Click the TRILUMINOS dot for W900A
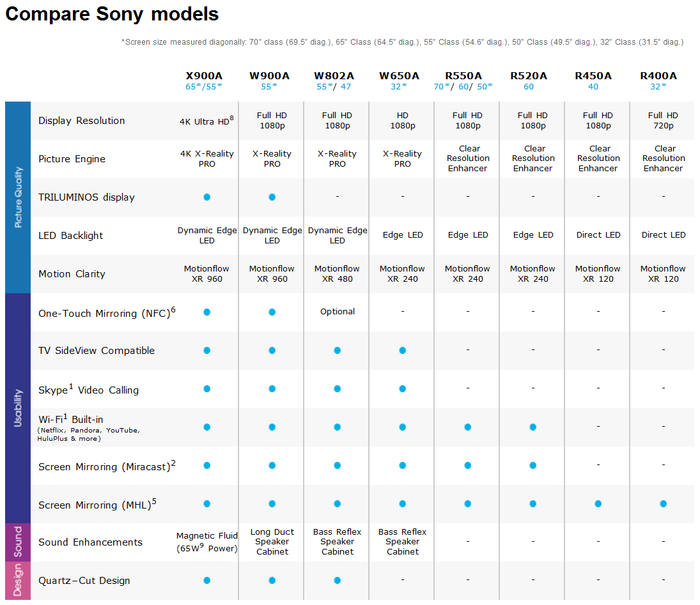Viewport: 700px width, 605px height. tap(272, 197)
